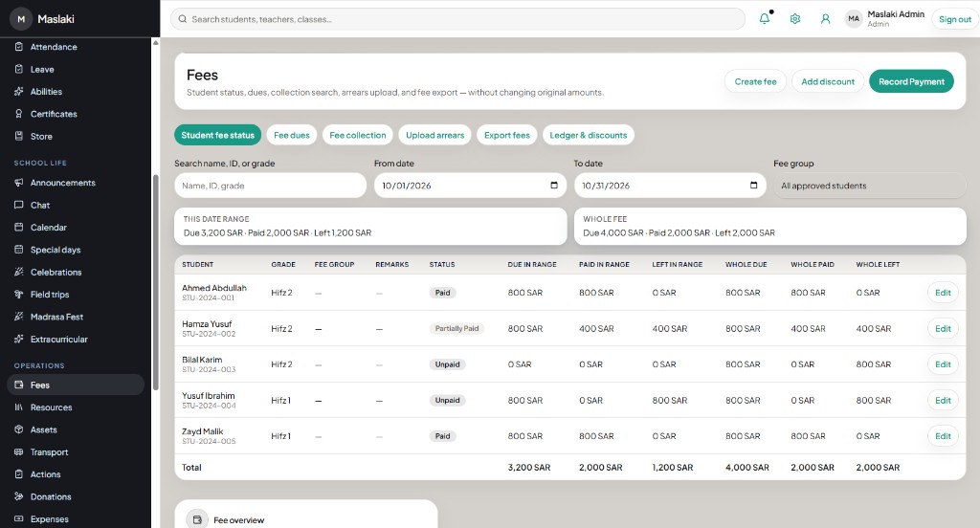Open Field trips from the sidebar
The image size is (980, 528).
[x=77, y=295]
